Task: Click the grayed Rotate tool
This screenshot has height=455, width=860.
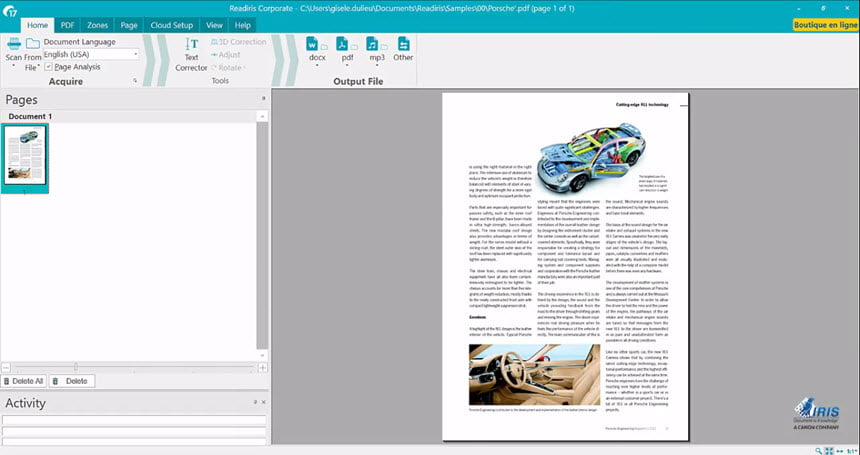Action: 228,67
